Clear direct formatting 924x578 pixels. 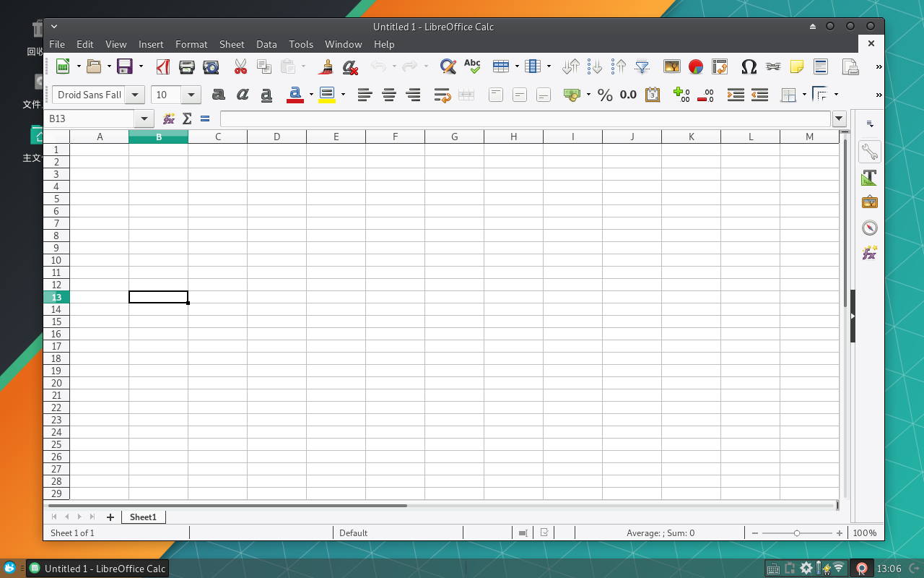350,66
